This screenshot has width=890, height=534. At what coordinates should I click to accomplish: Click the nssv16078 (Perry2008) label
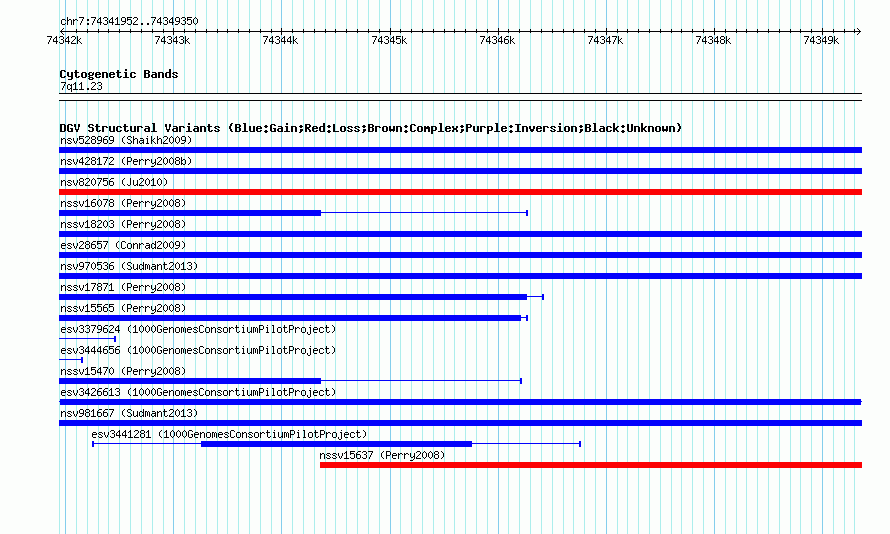(123, 203)
